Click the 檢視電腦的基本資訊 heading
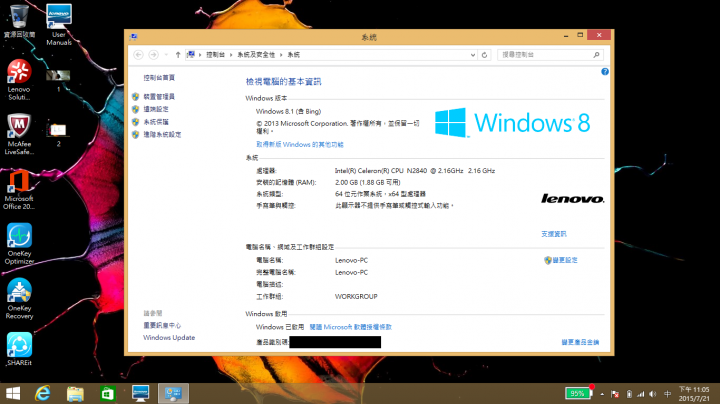The width and height of the screenshot is (720, 404). coord(283,82)
